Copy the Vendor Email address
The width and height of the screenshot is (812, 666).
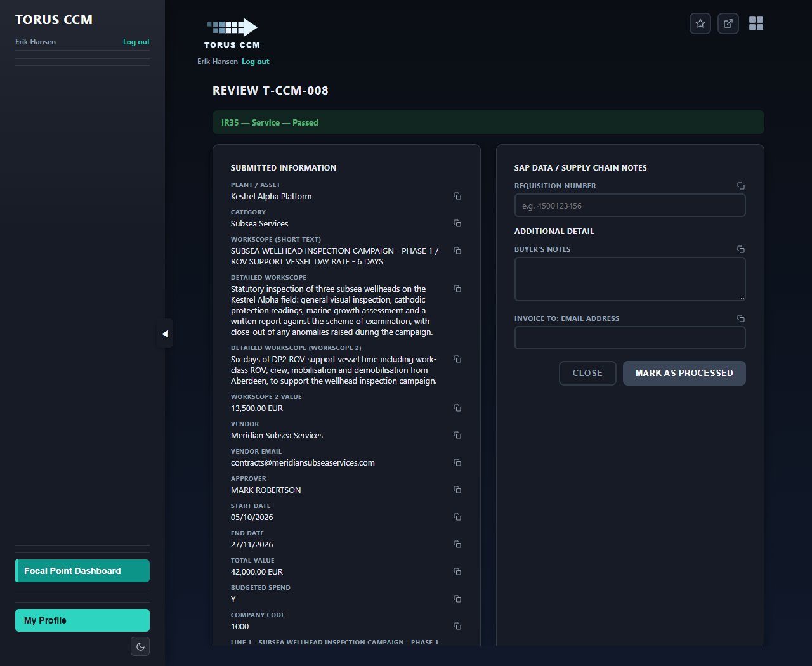pyautogui.click(x=457, y=462)
